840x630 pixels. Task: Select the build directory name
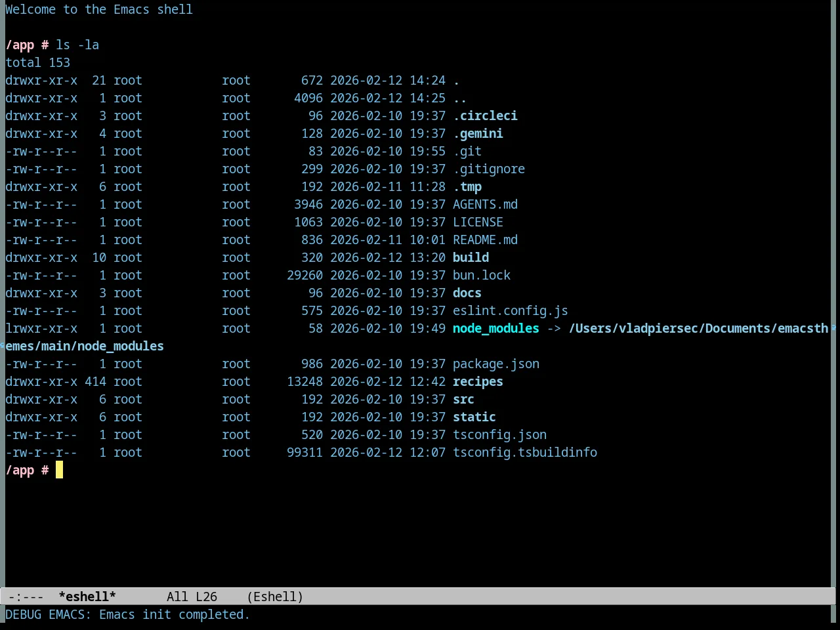coord(471,257)
